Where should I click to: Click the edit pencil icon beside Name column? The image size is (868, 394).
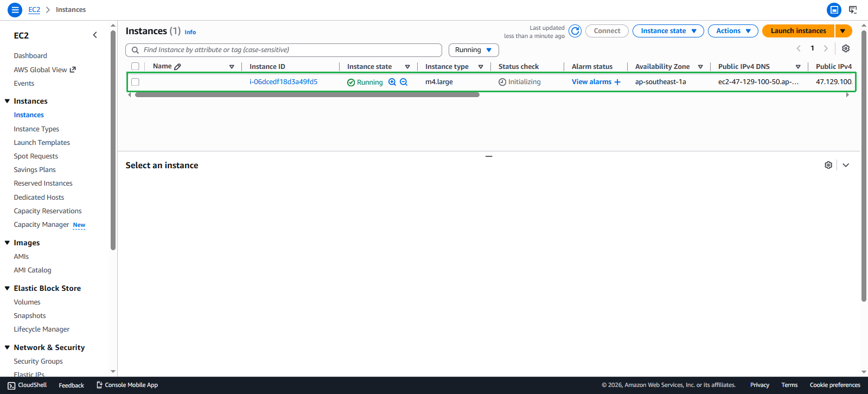click(x=177, y=67)
